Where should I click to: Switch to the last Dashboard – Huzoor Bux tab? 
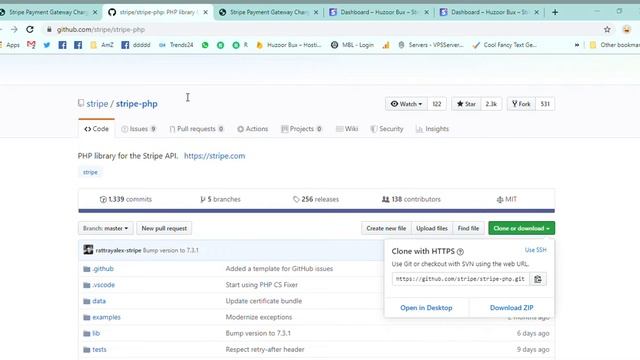pos(489,12)
